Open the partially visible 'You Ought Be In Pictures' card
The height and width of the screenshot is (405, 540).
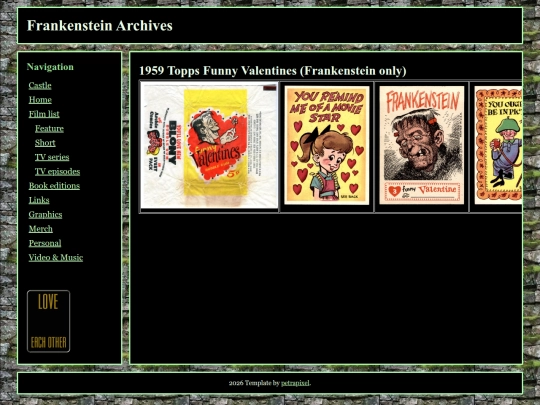(x=498, y=145)
